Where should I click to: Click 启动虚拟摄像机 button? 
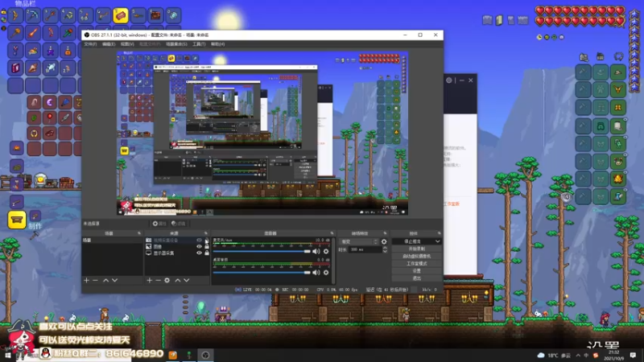click(x=417, y=257)
